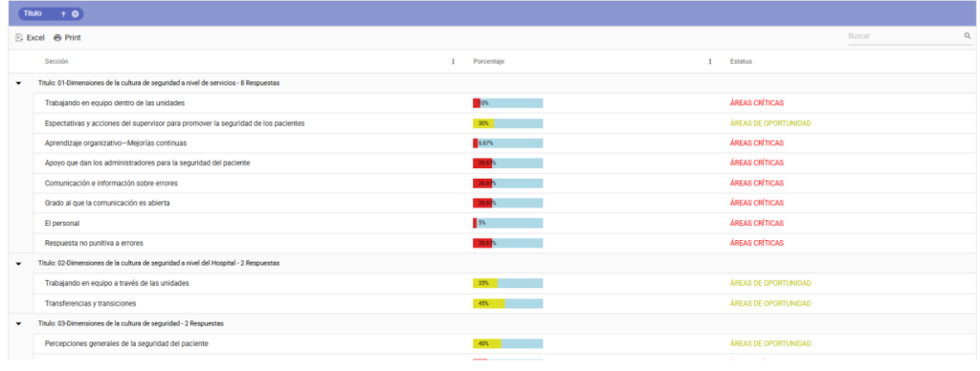
Task: Click the 30% bar for Expectativas row
Action: tap(507, 123)
